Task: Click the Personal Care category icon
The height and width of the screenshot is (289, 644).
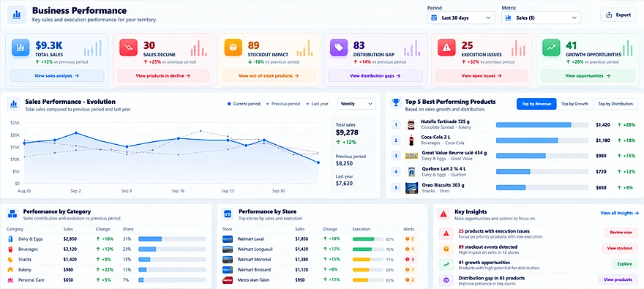Action: click(x=10, y=280)
